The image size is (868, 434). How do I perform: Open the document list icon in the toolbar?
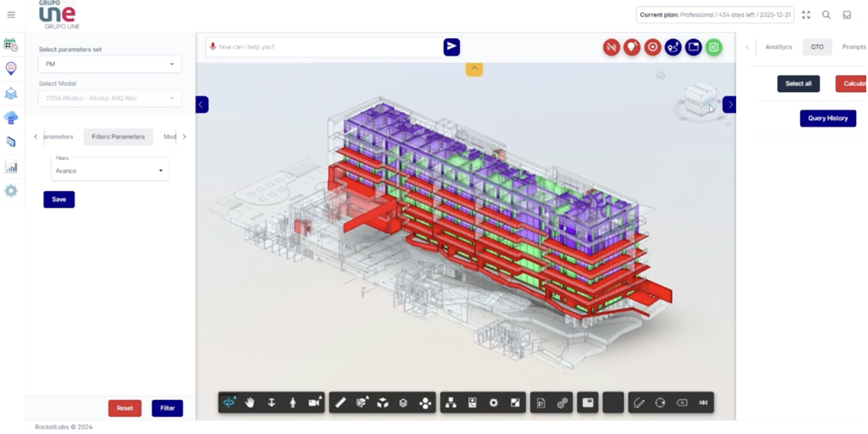pos(542,403)
